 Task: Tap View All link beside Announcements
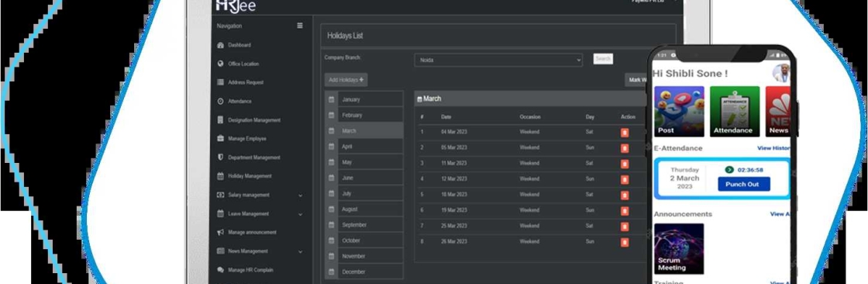click(780, 214)
